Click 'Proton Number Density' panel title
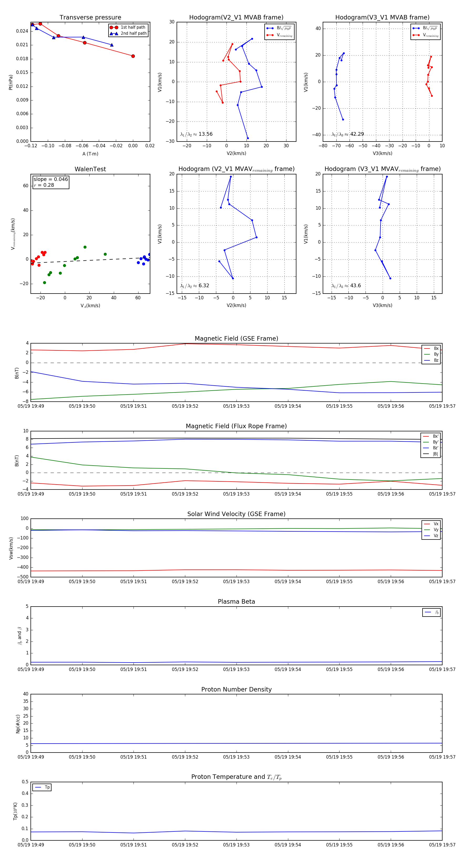The width and height of the screenshot is (473, 868). pyautogui.click(x=236, y=689)
